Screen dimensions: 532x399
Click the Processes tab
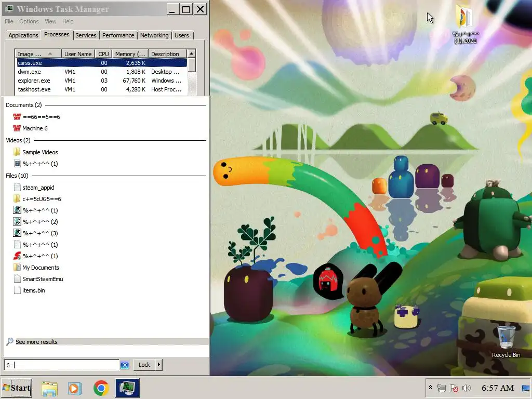point(57,34)
